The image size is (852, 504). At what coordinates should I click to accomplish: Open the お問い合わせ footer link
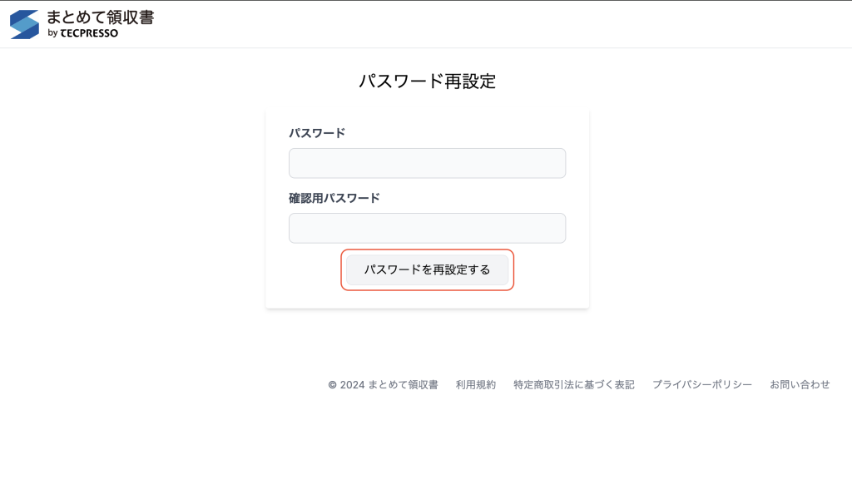800,385
